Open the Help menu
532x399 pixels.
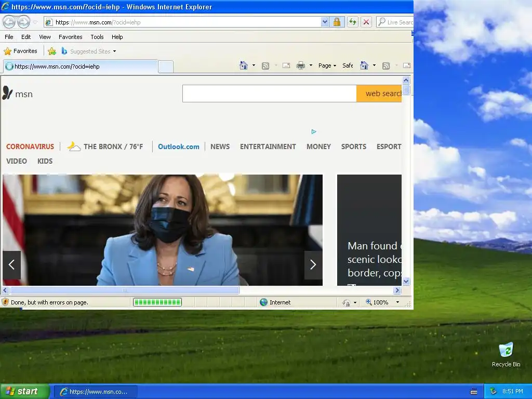coord(117,37)
